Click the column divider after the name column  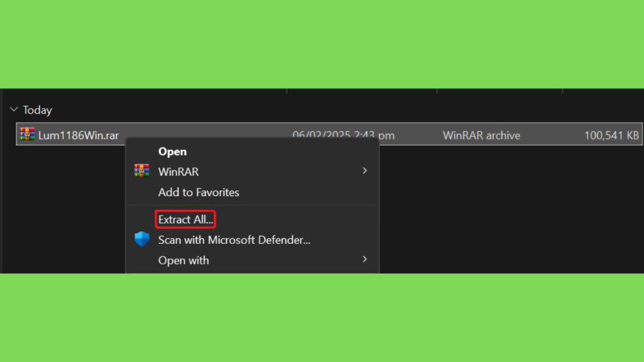287,90
